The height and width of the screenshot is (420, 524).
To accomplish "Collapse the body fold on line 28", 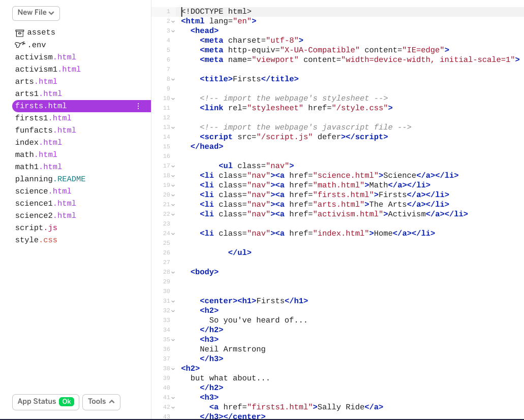I will [x=173, y=272].
